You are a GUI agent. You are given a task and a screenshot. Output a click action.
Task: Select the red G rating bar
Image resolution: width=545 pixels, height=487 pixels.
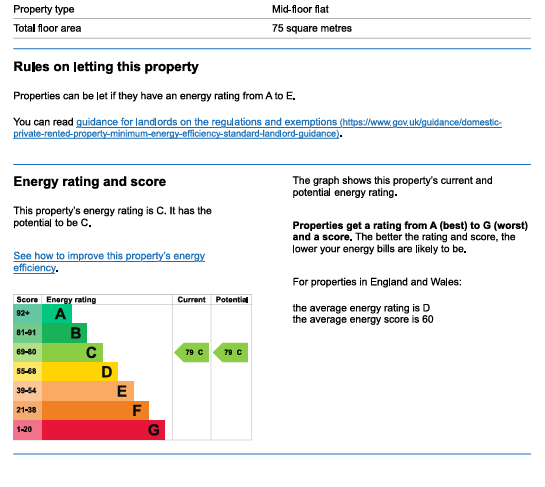tap(104, 430)
